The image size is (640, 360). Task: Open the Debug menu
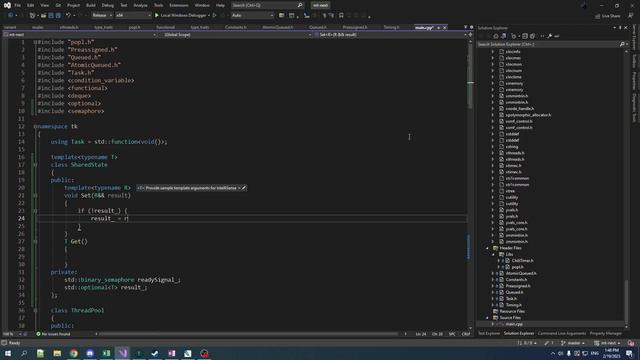[x=108, y=5]
